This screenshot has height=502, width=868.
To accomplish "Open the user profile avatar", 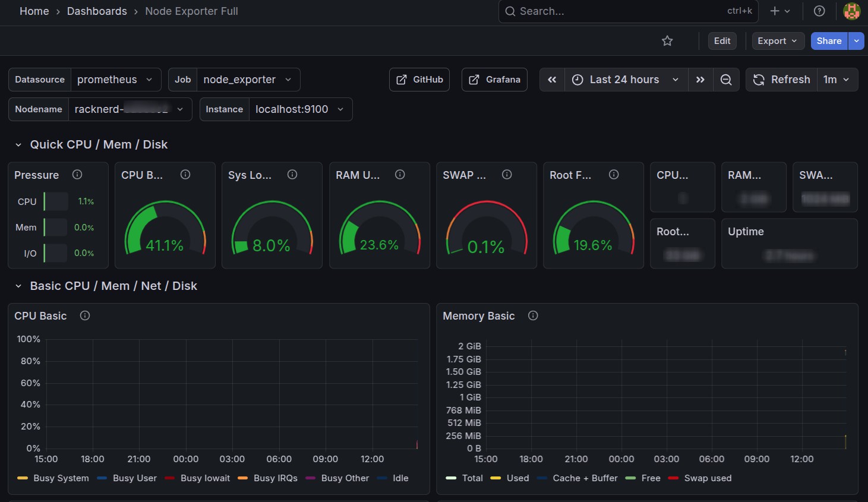I will point(851,11).
